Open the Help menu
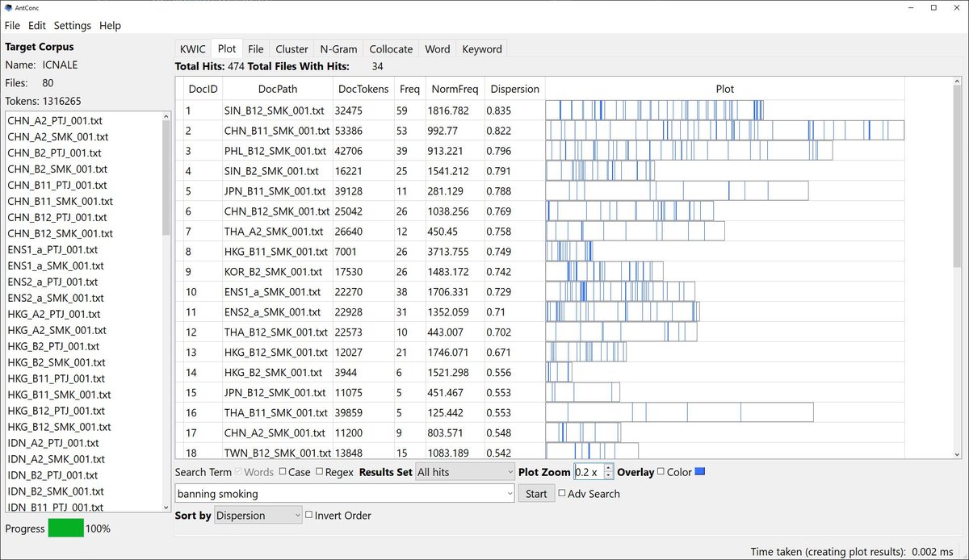969x560 pixels. click(x=110, y=26)
